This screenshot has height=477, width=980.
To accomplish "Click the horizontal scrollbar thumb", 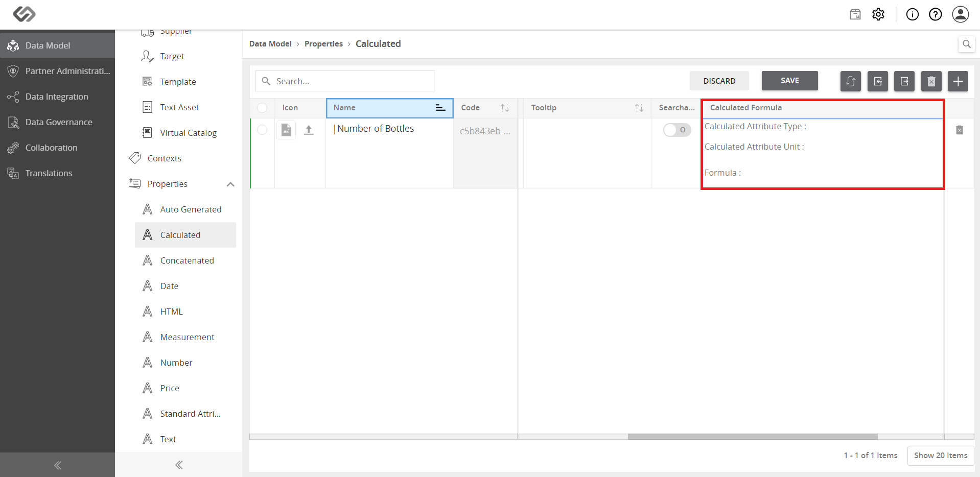I will click(x=753, y=437).
